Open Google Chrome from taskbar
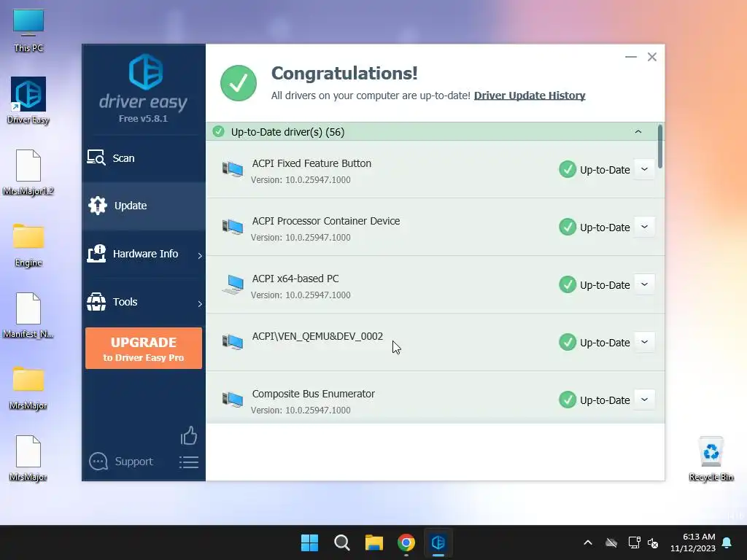Screen dimensions: 747x560 point(406,542)
